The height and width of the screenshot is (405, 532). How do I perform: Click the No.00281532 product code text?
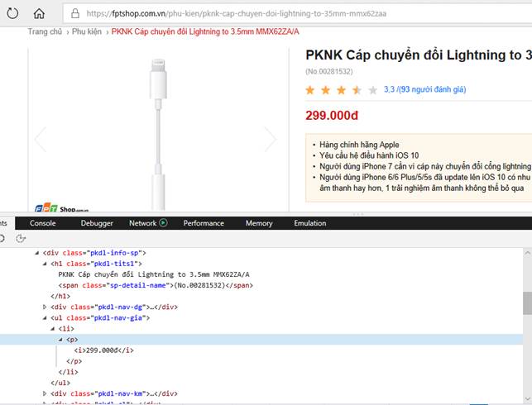click(x=329, y=72)
